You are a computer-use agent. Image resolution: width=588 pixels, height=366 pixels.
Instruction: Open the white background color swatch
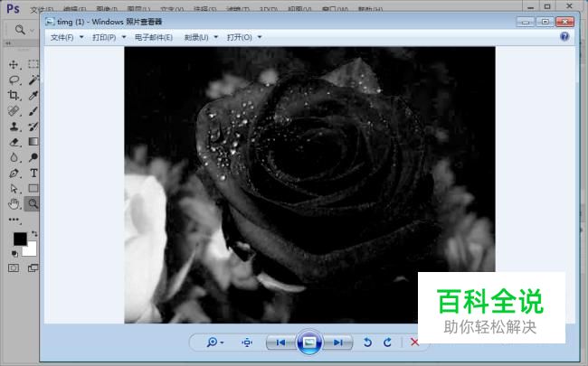click(30, 249)
